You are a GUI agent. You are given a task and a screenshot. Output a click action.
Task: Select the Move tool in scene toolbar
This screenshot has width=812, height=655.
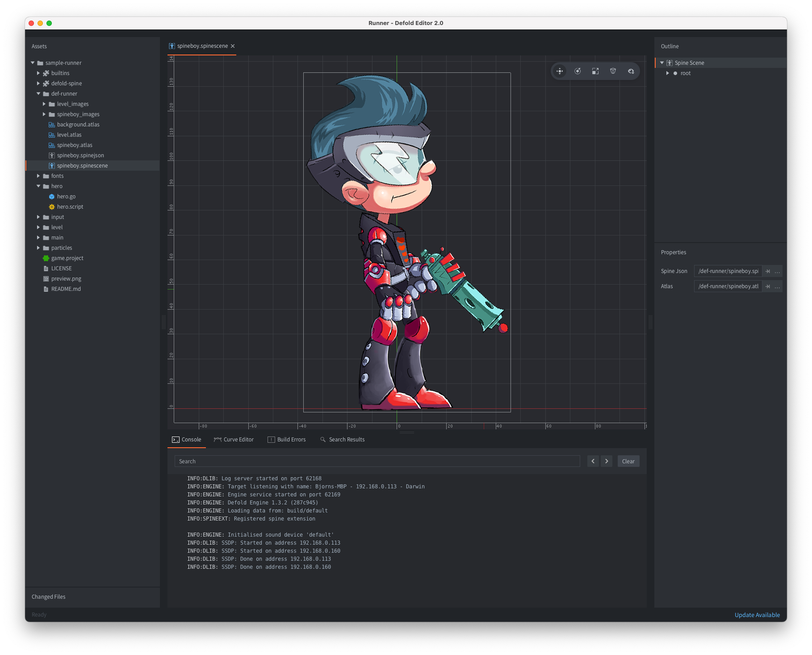(x=560, y=71)
